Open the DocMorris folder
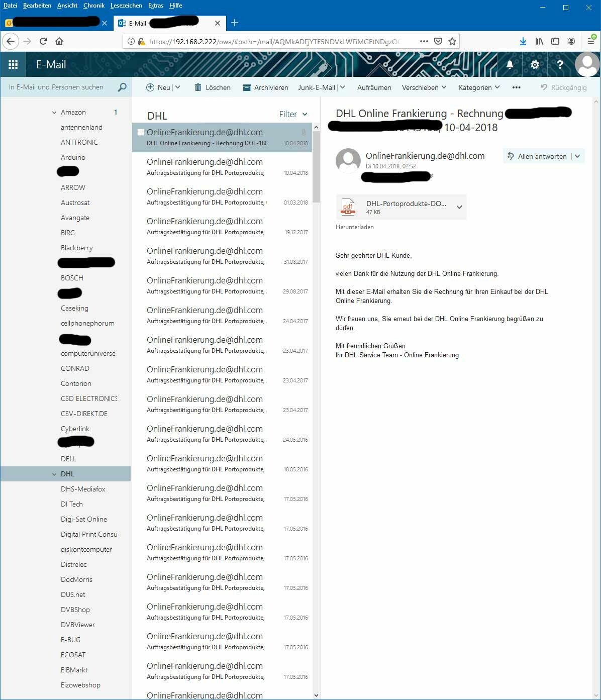Viewport: 601px width, 700px height. (x=76, y=579)
